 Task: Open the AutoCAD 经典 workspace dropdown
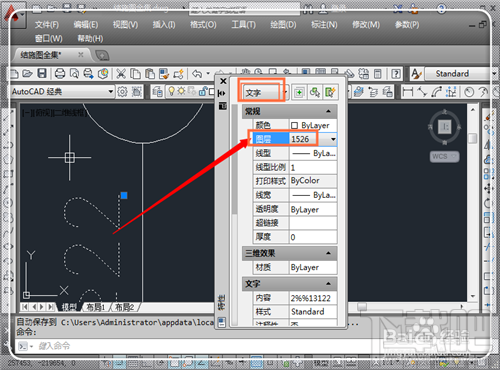coord(111,92)
